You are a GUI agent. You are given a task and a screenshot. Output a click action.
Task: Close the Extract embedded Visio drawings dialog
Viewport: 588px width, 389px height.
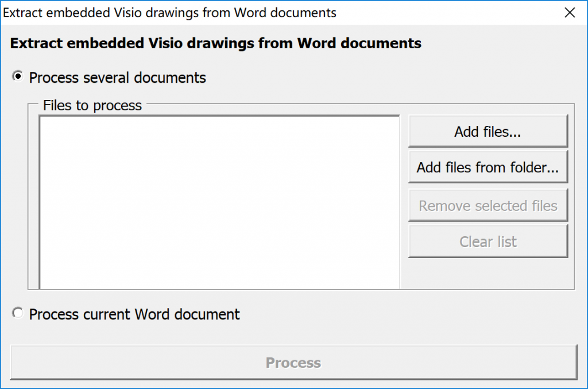pos(570,13)
